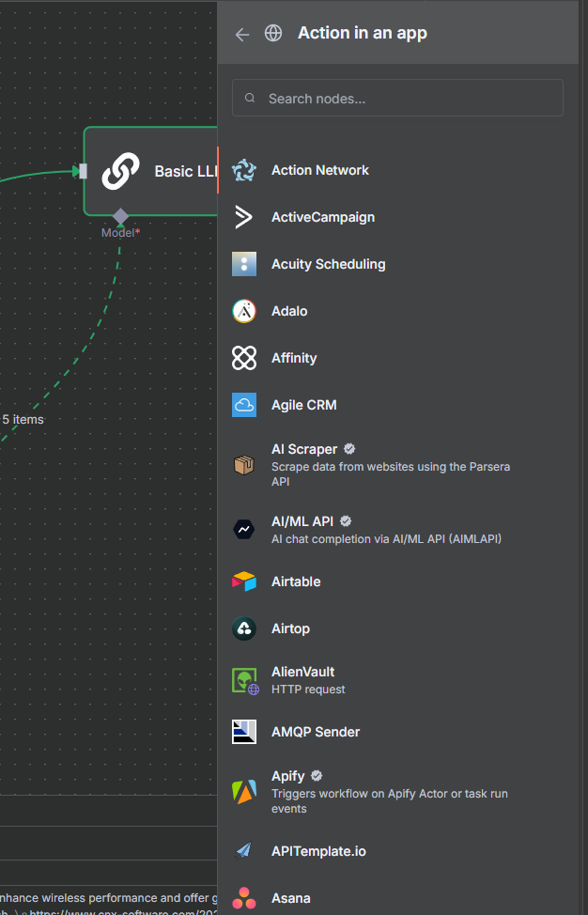588x915 pixels.
Task: Click the verified badge next to Apify
Action: click(317, 776)
